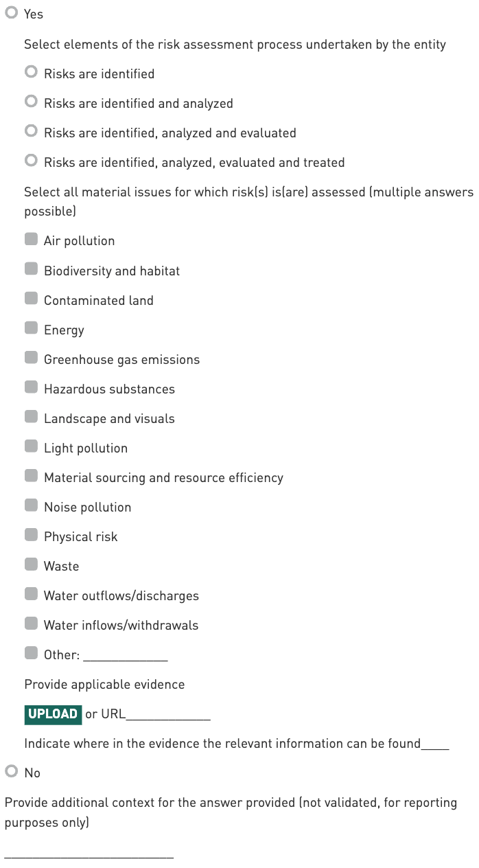Click the 'Other' text entry line
Image resolution: width=479 pixels, height=868 pixels.
pos(125,656)
